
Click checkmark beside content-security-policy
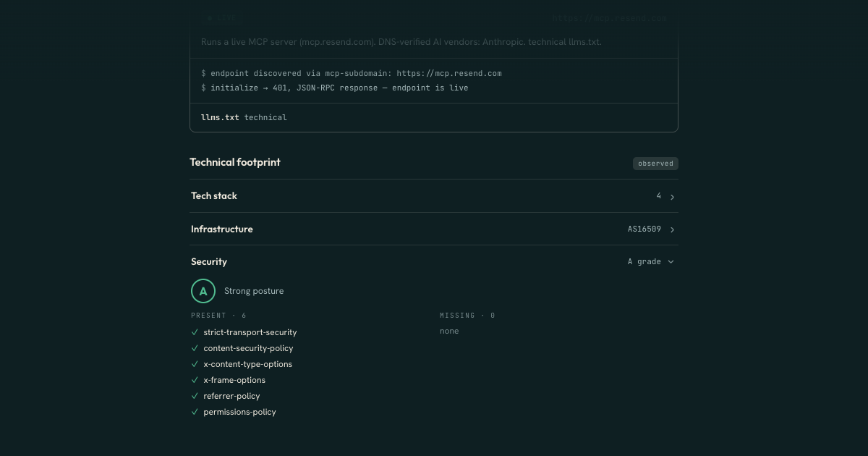click(x=195, y=348)
